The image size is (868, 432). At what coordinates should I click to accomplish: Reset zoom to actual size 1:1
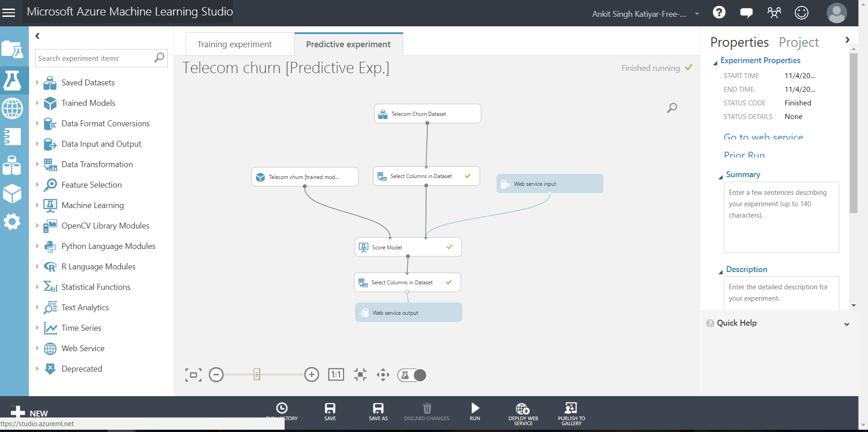point(336,375)
